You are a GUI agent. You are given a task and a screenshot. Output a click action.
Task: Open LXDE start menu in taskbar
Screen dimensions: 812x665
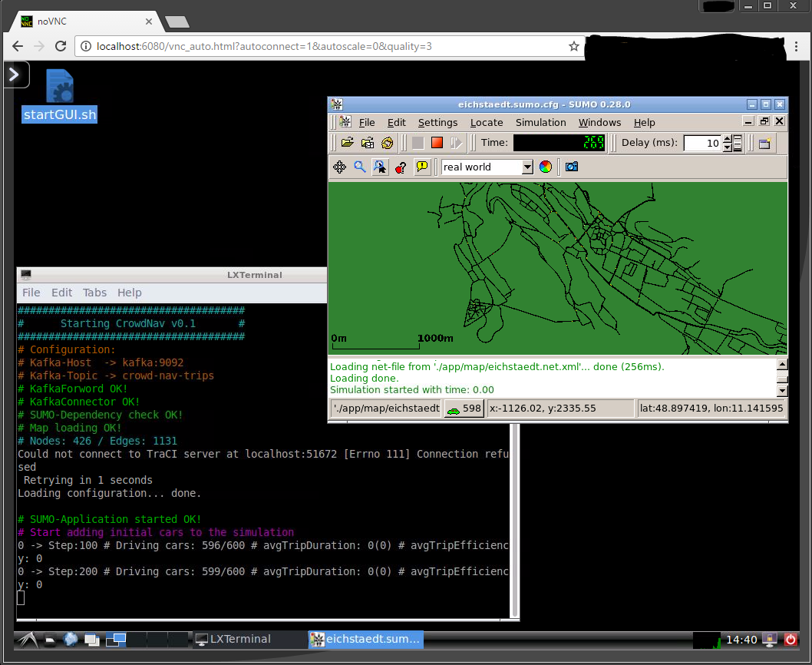pos(27,640)
